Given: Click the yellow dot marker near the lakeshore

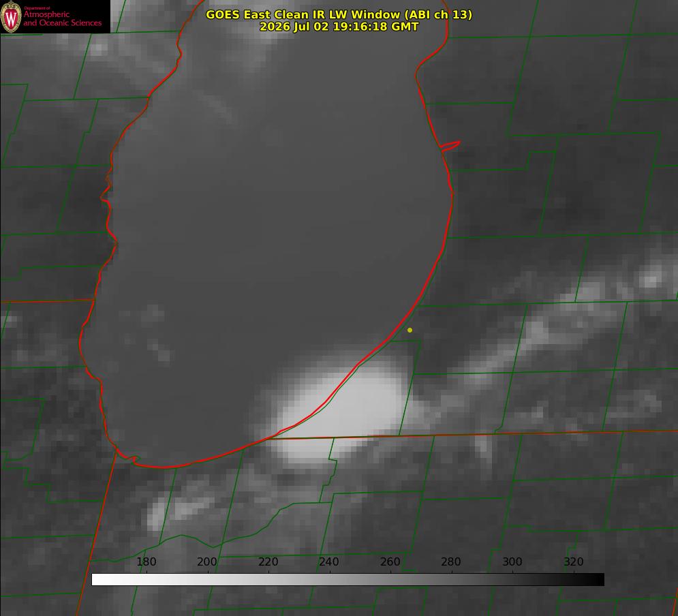Looking at the screenshot, I should tap(410, 330).
